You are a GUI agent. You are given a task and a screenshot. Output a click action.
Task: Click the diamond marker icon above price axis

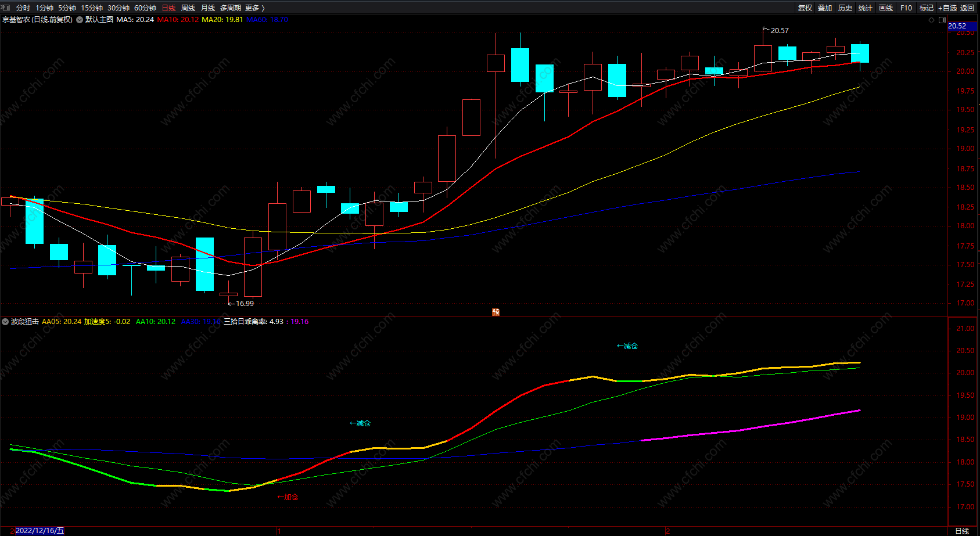[x=932, y=20]
